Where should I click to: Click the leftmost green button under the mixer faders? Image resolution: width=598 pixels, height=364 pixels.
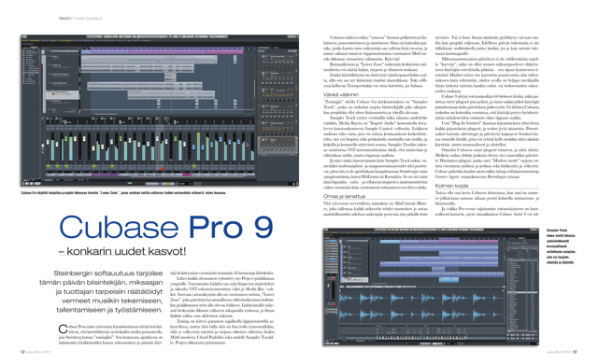(48, 166)
